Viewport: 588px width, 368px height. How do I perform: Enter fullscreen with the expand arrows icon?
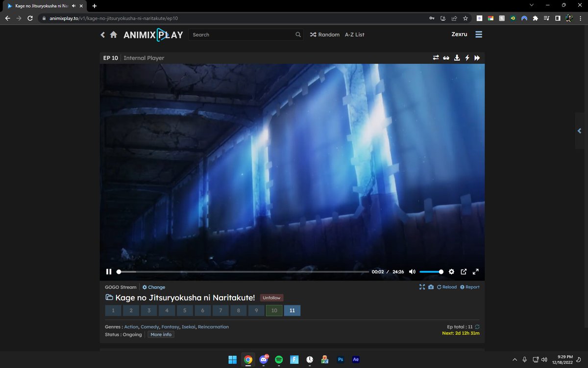pos(475,272)
